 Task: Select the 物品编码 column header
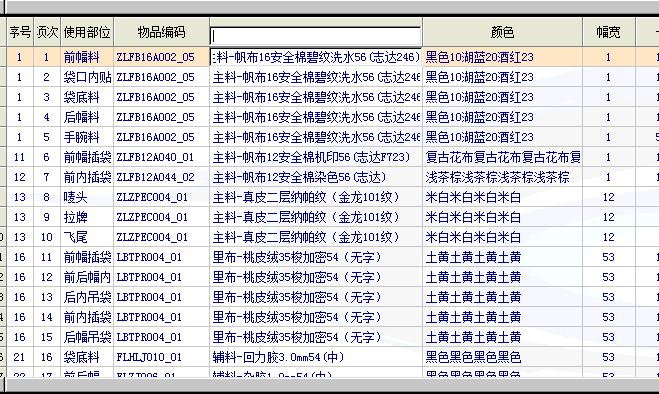pyautogui.click(x=161, y=32)
